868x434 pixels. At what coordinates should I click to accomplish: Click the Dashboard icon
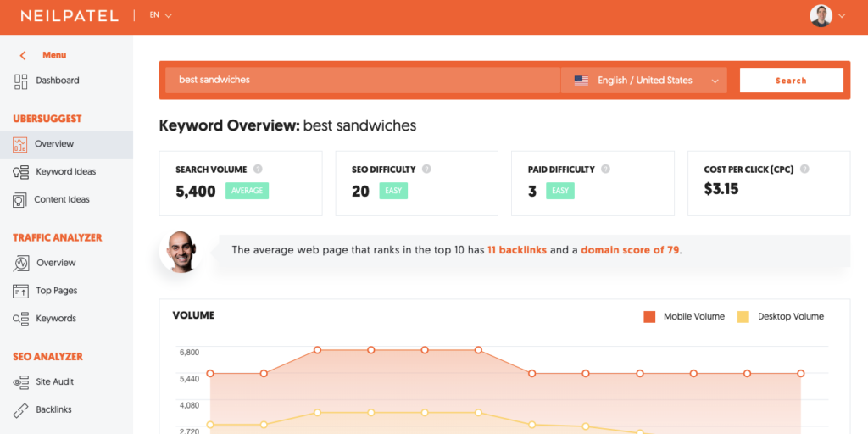click(20, 81)
